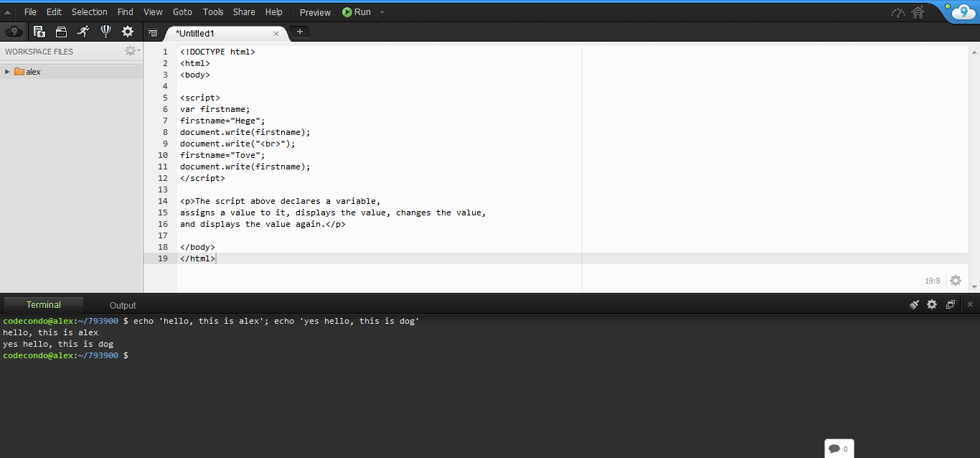Open the Cloud9 dashboard cloud icon
This screenshot has width=980, height=458.
[x=13, y=32]
